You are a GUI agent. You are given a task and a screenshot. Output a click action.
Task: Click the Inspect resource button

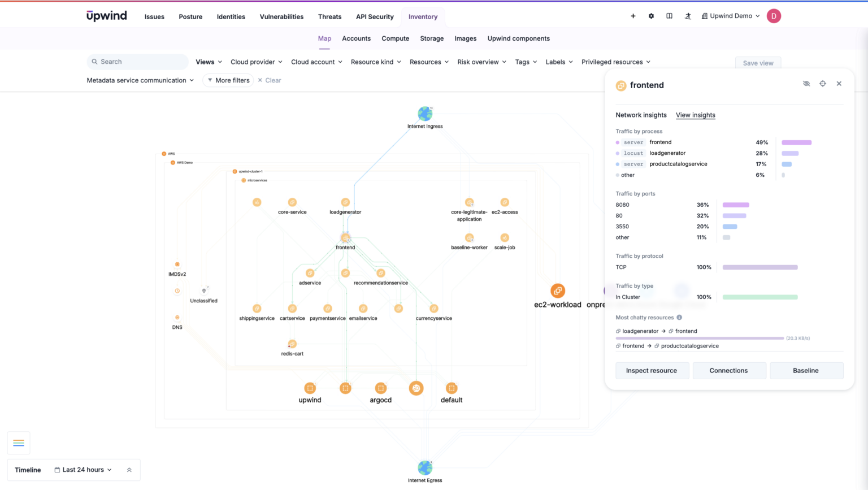(x=652, y=370)
